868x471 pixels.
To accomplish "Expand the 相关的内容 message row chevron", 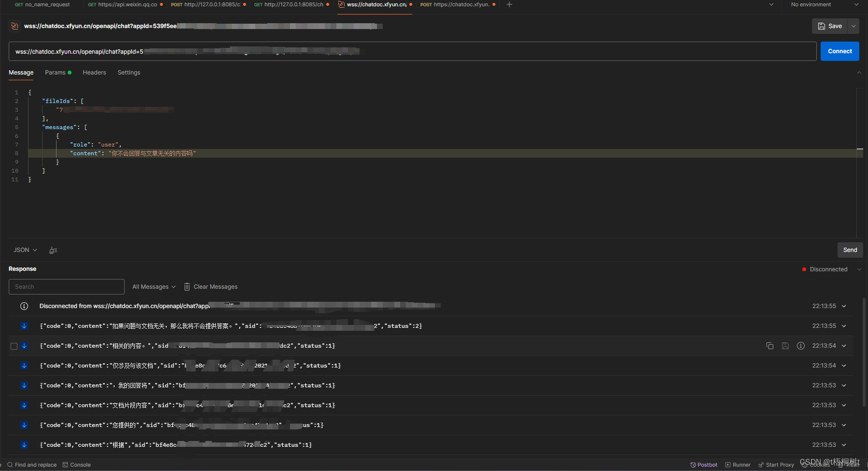I will [x=844, y=346].
